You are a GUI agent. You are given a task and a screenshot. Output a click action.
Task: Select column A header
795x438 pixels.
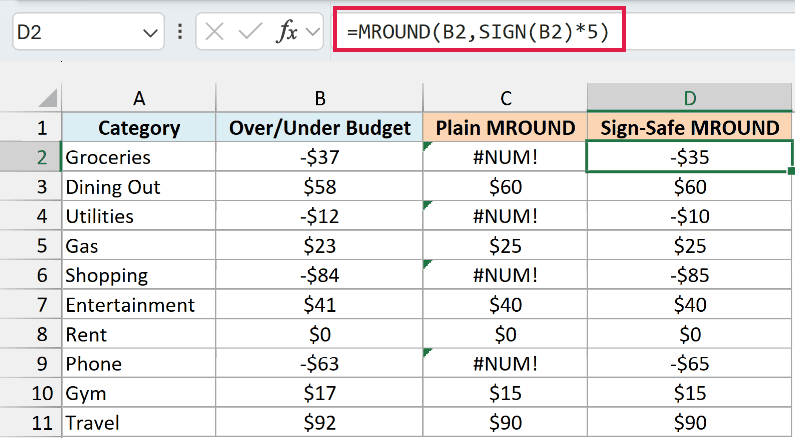click(x=139, y=98)
